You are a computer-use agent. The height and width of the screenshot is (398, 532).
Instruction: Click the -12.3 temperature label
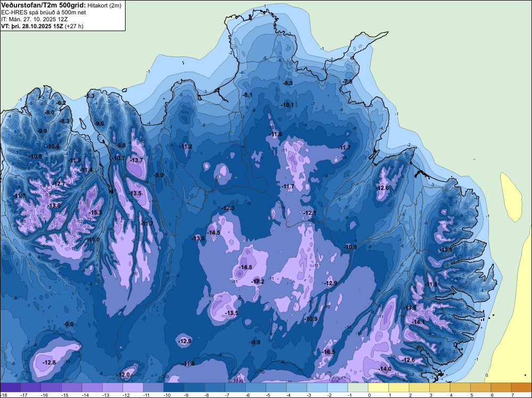coord(228,208)
